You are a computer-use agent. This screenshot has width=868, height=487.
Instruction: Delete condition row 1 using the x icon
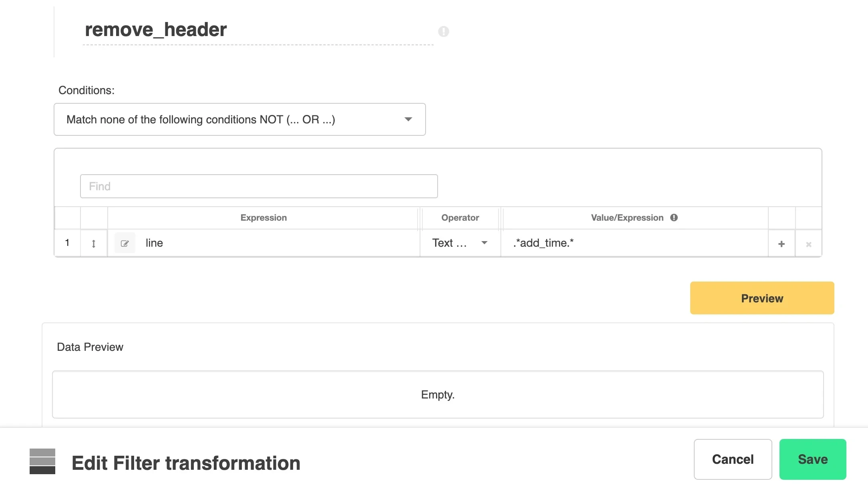[x=808, y=244]
